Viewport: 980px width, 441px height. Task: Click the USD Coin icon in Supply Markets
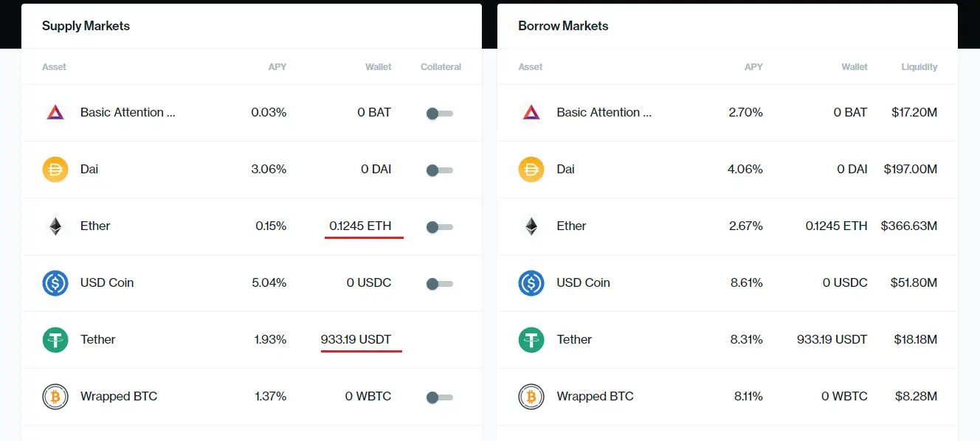pos(55,283)
